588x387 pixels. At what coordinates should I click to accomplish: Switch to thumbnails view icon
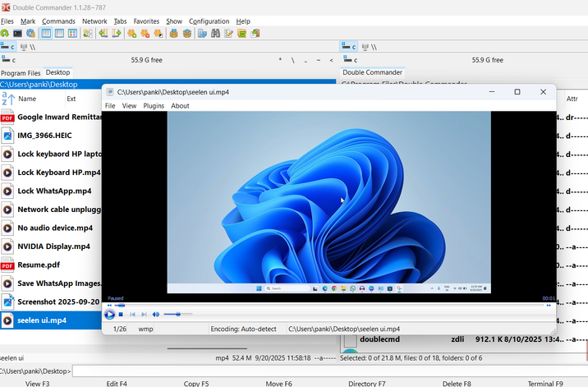click(72, 34)
